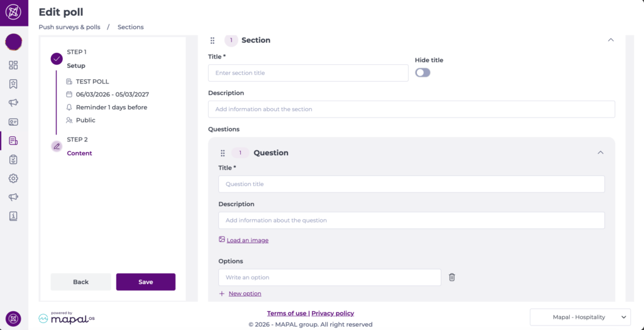Click the info document sidebar icon
This screenshot has width=644, height=330.
click(x=13, y=216)
